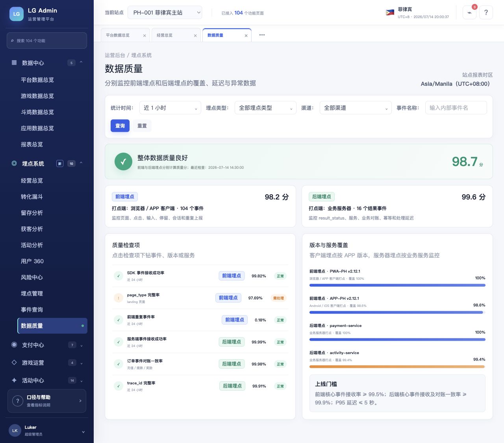Click the 支付中心 circle icon
Screen dimensions: 504x443
(x=14, y=345)
